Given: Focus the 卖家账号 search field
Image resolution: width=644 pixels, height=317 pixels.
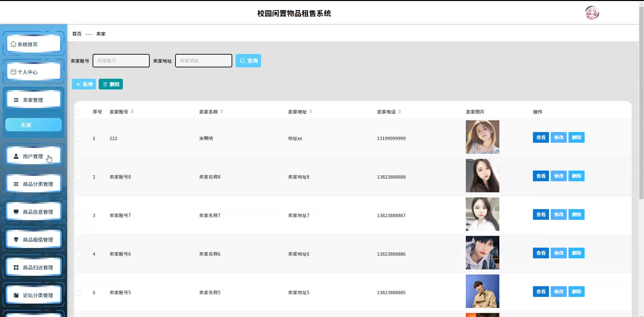Looking at the screenshot, I should (121, 61).
